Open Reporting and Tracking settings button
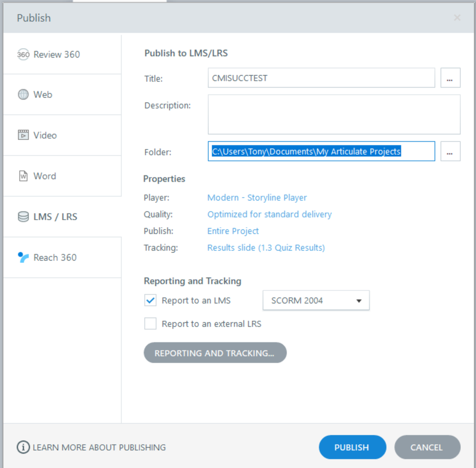The height and width of the screenshot is (468, 476). (x=215, y=353)
